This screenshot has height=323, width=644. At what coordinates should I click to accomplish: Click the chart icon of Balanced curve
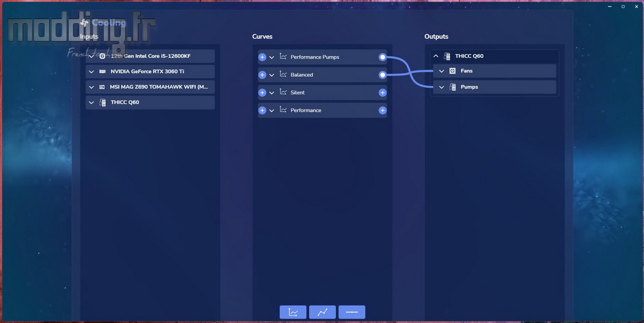[283, 74]
